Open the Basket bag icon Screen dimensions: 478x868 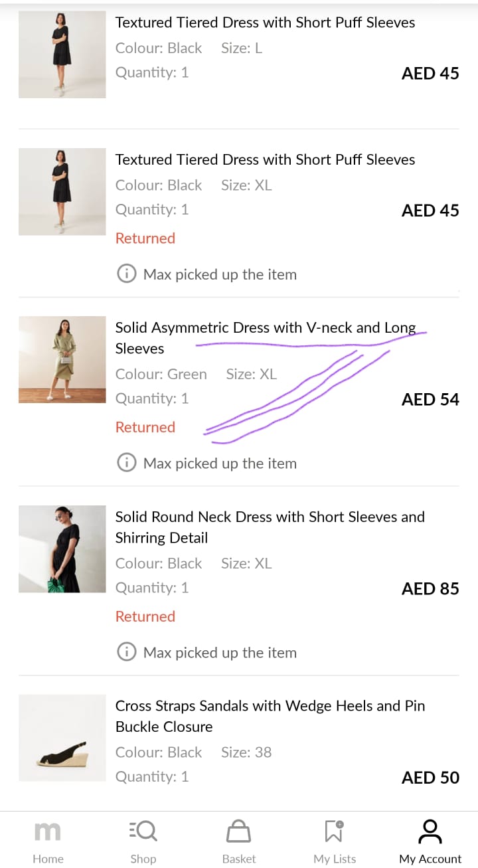[238, 831]
